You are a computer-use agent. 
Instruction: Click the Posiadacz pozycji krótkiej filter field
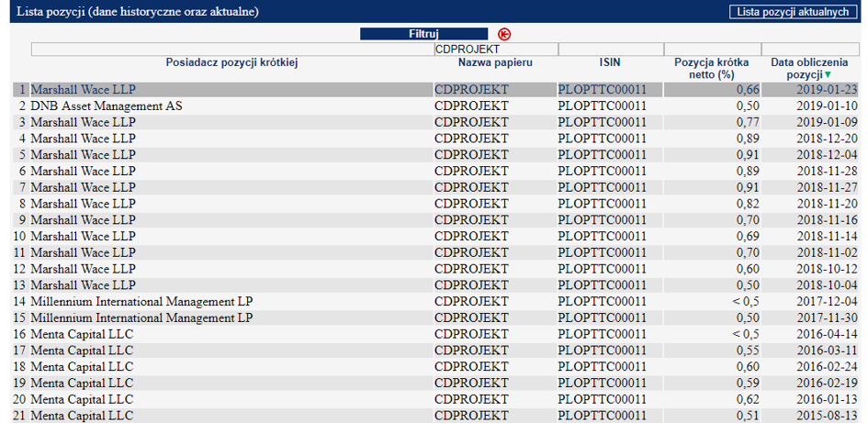click(x=232, y=50)
